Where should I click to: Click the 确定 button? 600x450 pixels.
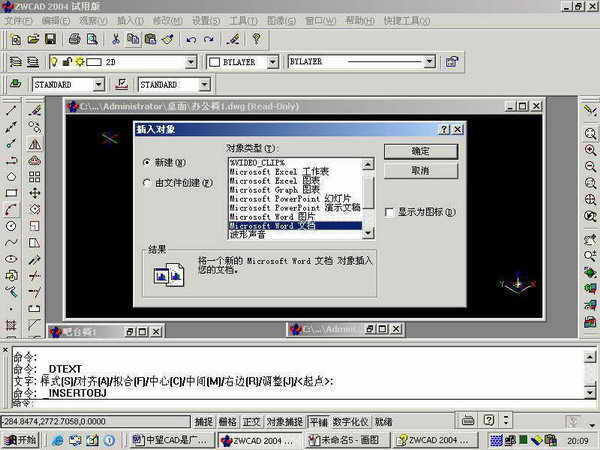[420, 151]
